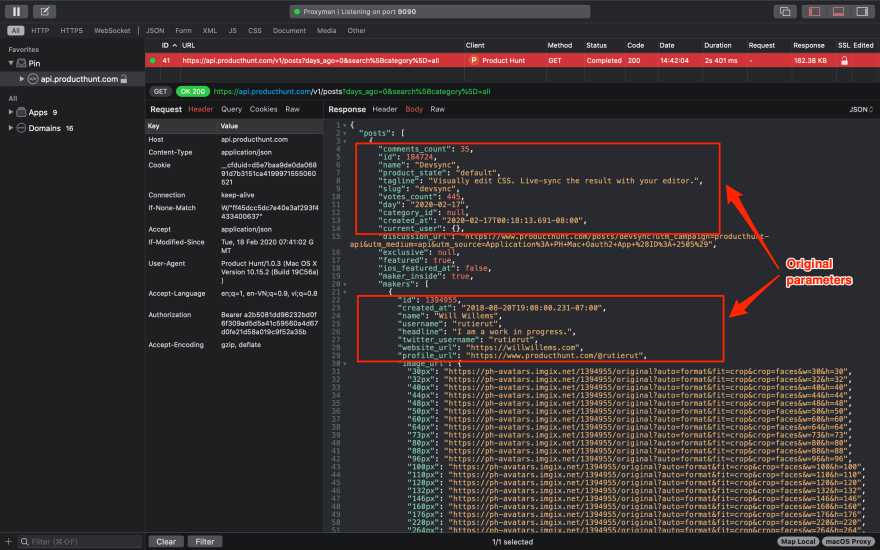Open the JSON format dropdown
Screen dimensions: 880x550
[x=861, y=109]
